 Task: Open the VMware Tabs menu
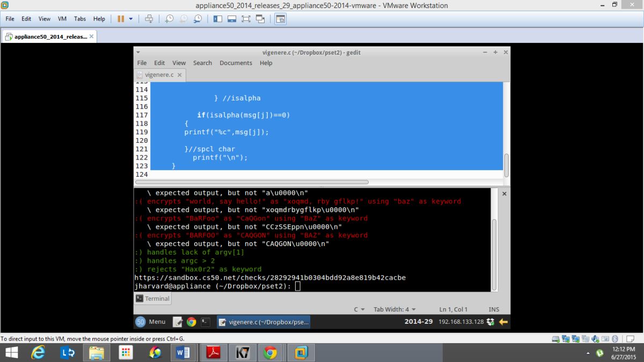[80, 18]
